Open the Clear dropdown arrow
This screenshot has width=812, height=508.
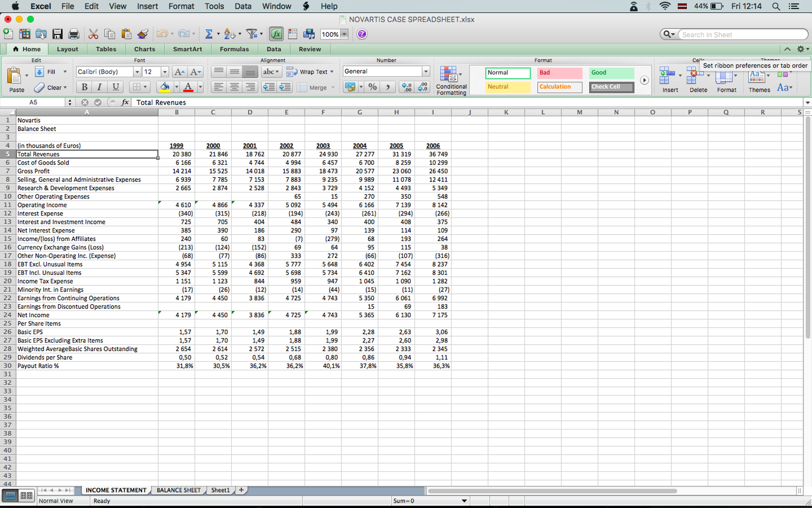coord(65,87)
